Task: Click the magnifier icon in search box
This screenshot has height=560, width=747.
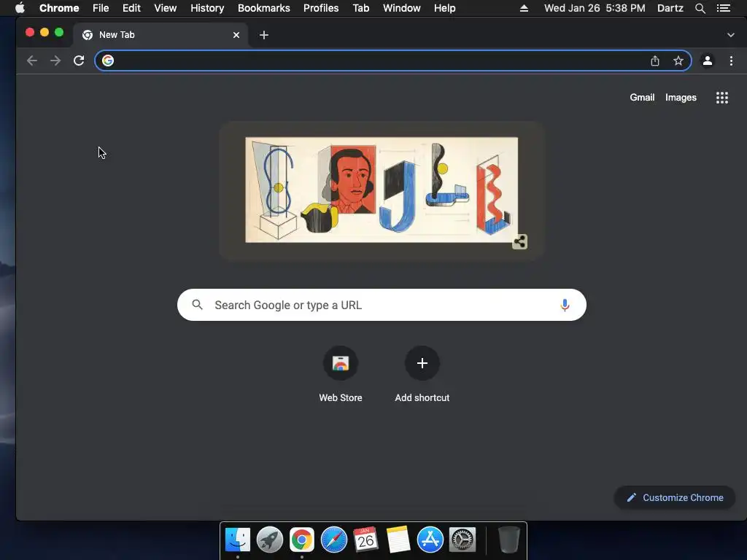Action: tap(197, 304)
